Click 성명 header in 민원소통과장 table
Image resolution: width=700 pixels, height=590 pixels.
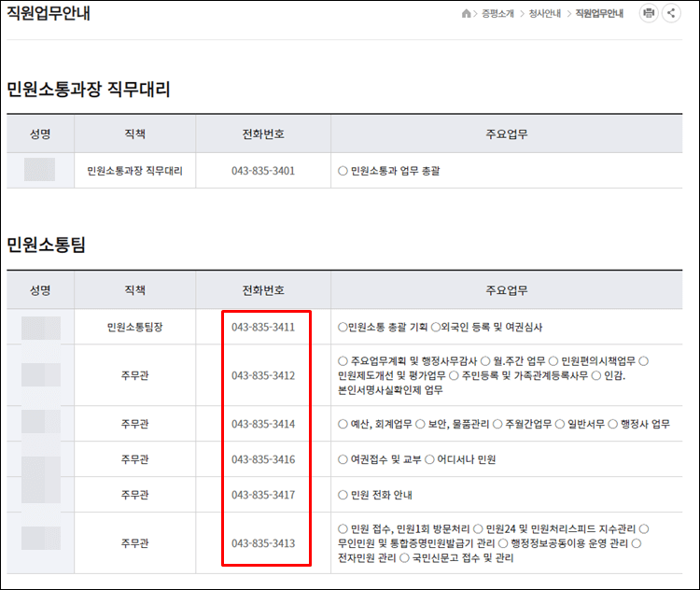tap(40, 134)
